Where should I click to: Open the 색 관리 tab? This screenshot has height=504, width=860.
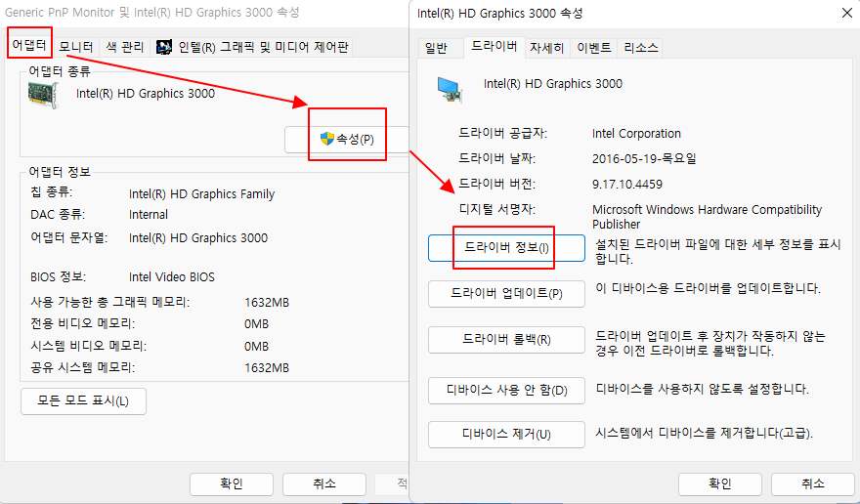click(x=124, y=47)
